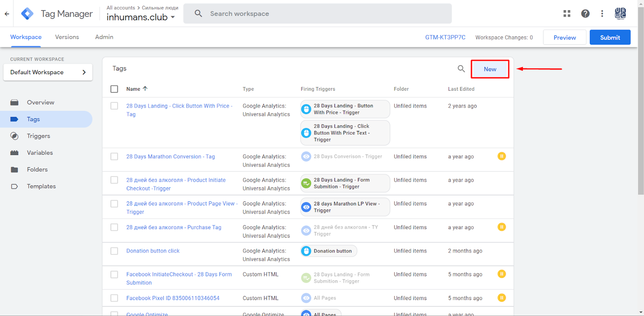Check the select-all tags checkbox
This screenshot has height=316, width=644.
click(114, 89)
